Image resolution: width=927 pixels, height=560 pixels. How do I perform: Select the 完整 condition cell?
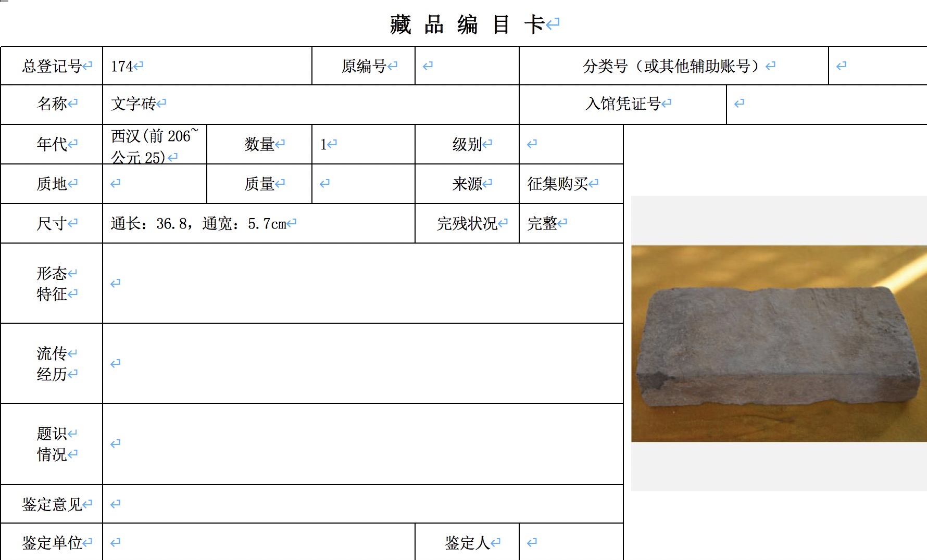[571, 223]
